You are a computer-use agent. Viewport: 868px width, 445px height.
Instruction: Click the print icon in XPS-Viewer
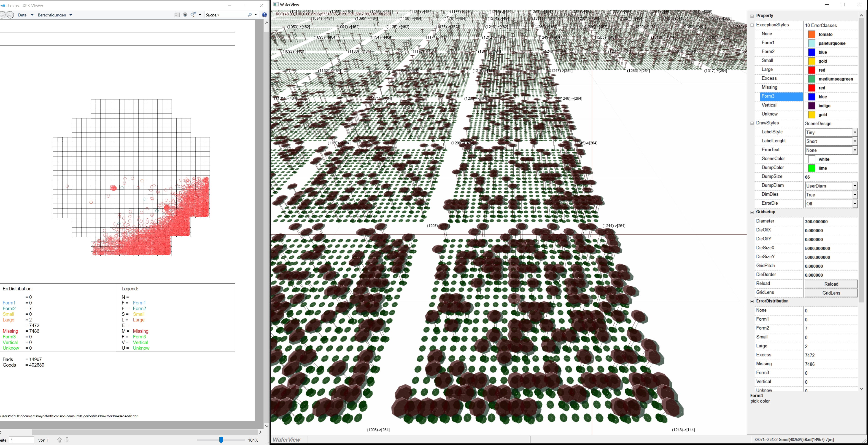[x=185, y=15]
